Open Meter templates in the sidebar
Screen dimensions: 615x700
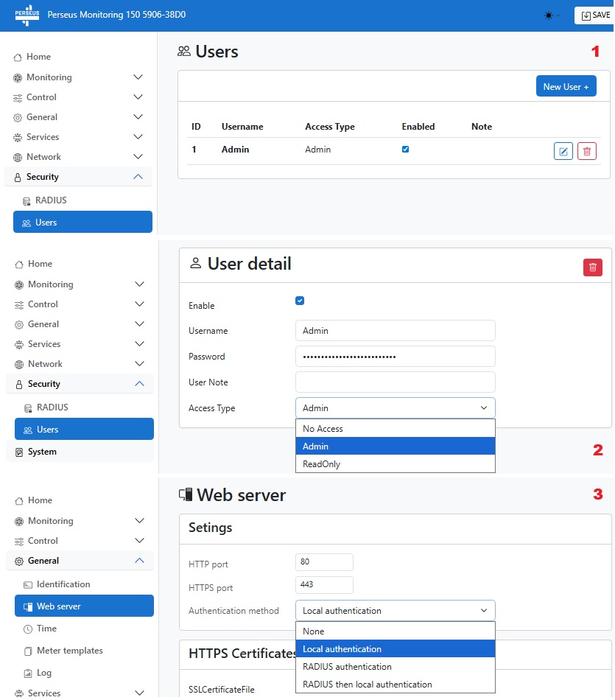pyautogui.click(x=69, y=651)
